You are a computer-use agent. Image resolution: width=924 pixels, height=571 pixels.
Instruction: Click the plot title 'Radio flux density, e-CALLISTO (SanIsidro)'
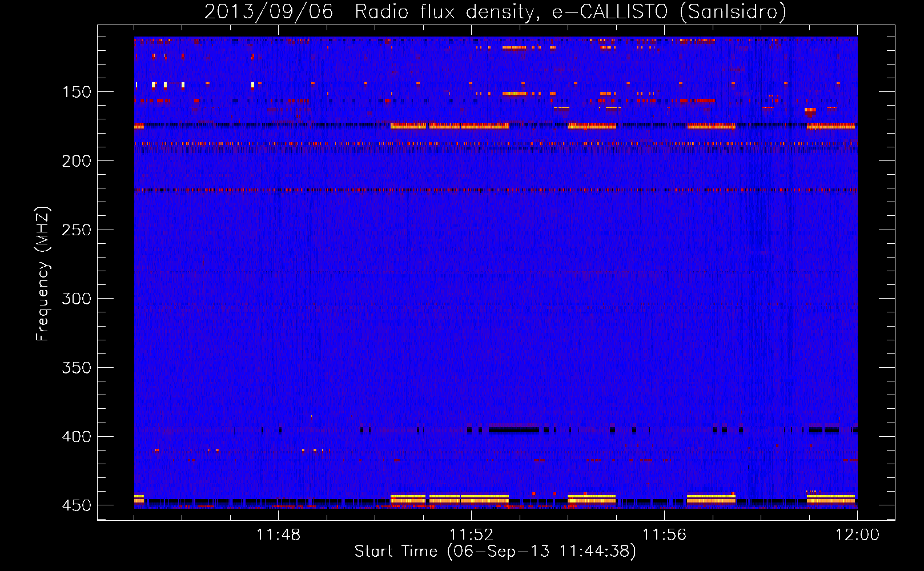(x=571, y=11)
